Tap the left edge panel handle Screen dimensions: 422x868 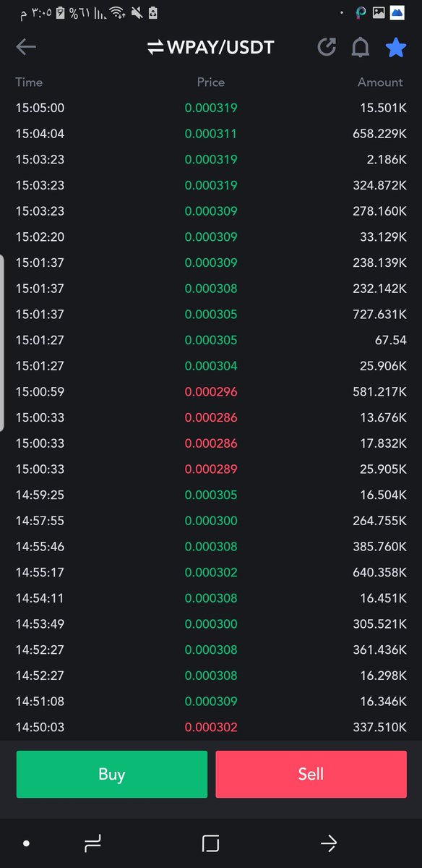2,343
